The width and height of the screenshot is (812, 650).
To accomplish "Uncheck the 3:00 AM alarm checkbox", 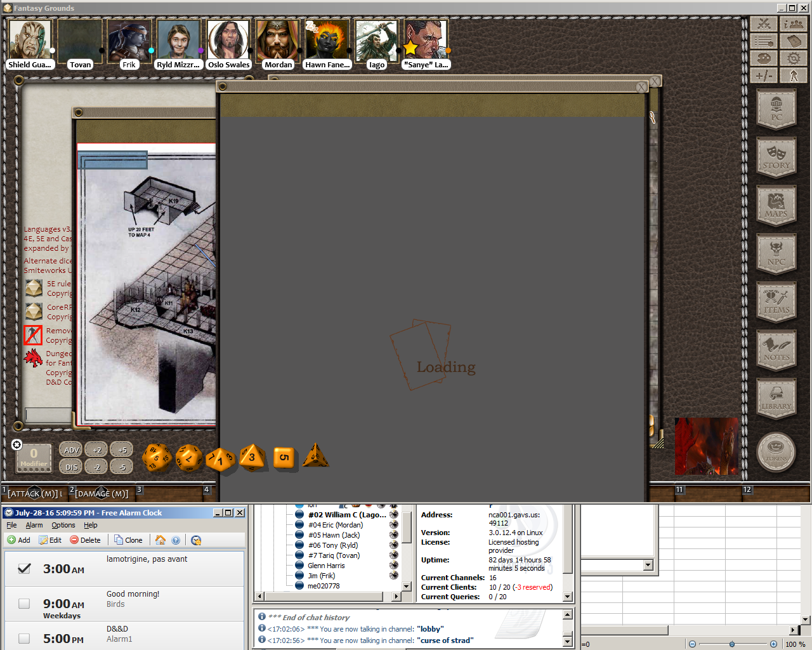I will coord(24,569).
